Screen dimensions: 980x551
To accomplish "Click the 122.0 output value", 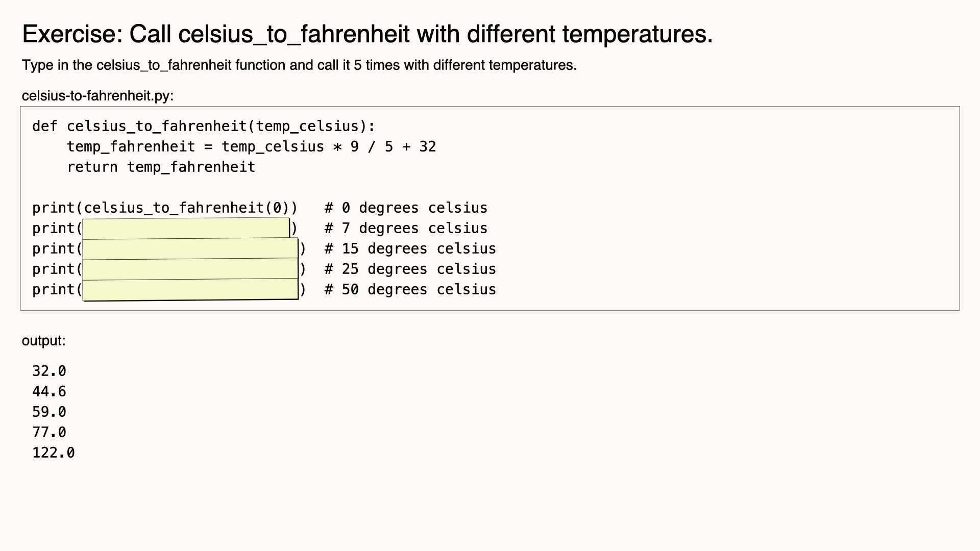I will (54, 453).
